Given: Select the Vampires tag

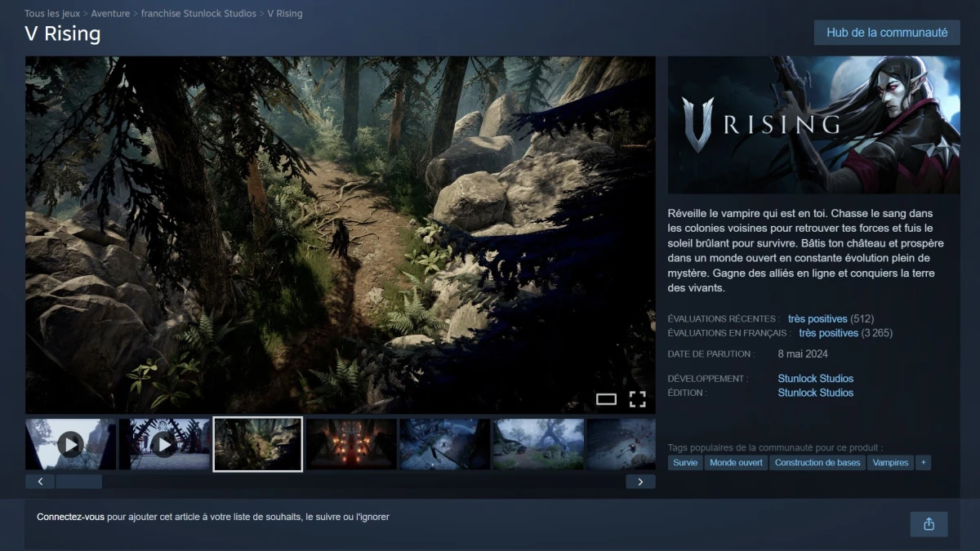Looking at the screenshot, I should click(x=890, y=462).
